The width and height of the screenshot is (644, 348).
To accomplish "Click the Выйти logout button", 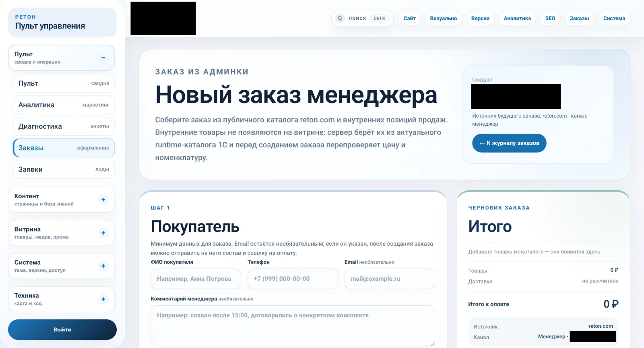I will coord(62,329).
